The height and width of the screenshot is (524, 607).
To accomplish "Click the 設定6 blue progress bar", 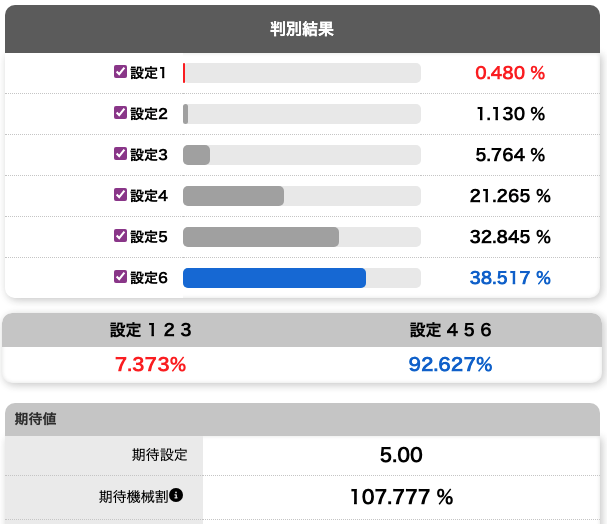I will click(274, 278).
